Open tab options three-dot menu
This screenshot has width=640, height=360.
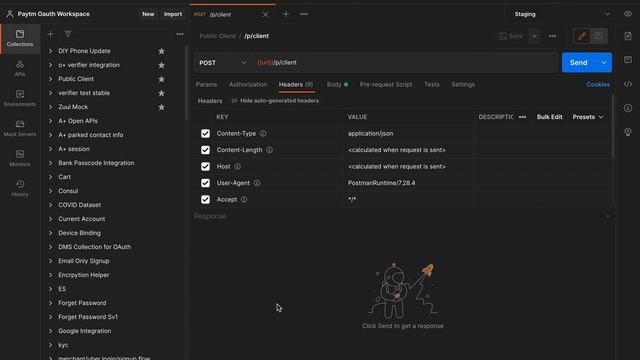(304, 14)
